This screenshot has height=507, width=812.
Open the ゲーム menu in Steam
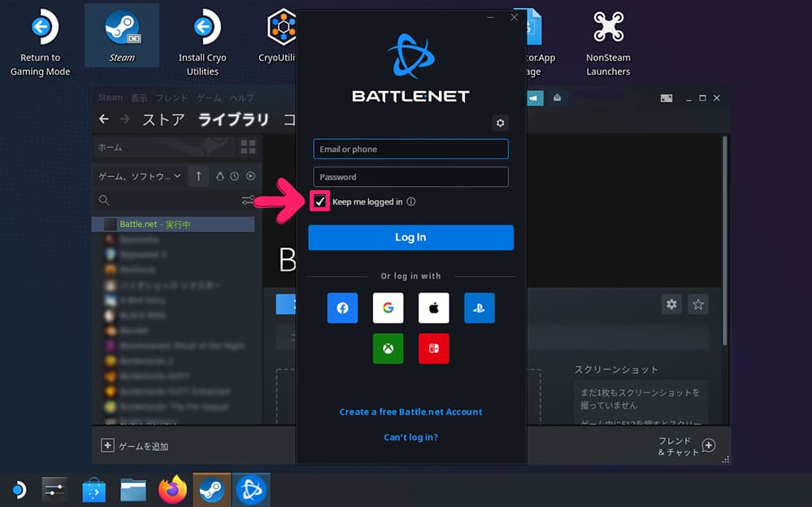pyautogui.click(x=209, y=97)
